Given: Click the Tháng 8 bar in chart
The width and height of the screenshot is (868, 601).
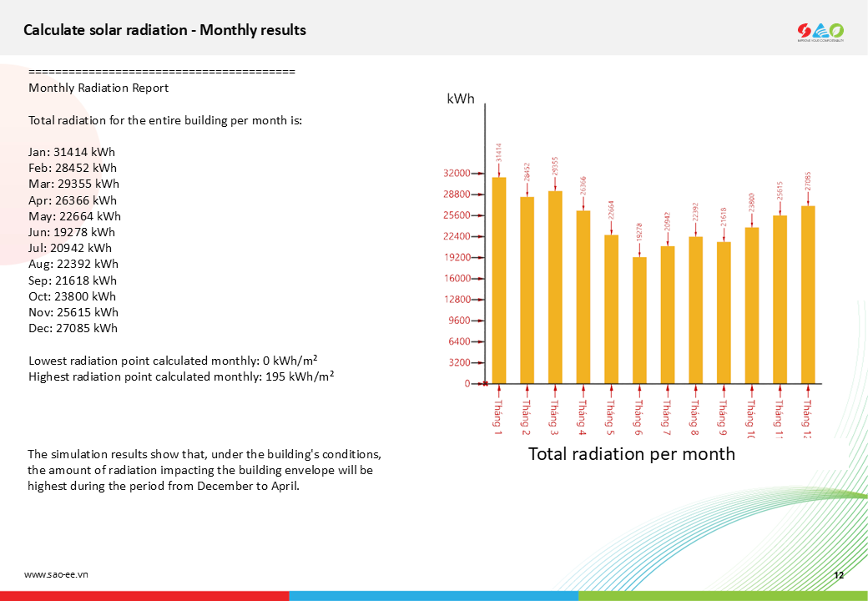Looking at the screenshot, I should tap(696, 310).
